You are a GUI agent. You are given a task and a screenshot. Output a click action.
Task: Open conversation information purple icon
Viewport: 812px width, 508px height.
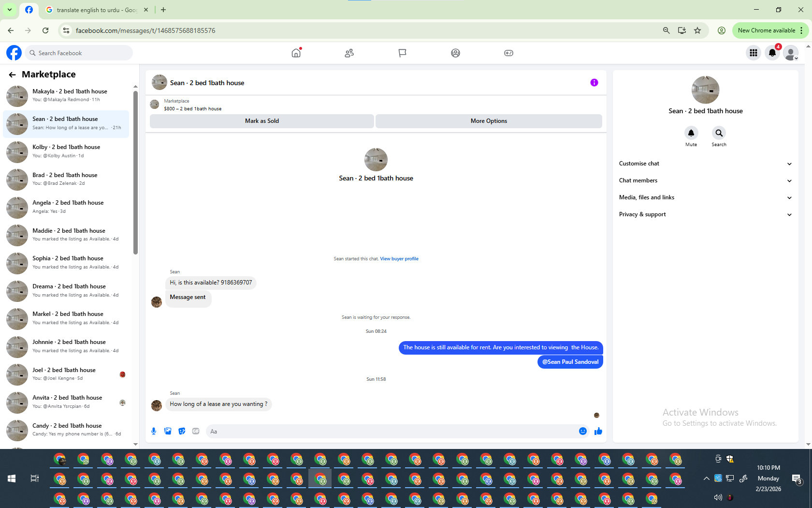(594, 83)
